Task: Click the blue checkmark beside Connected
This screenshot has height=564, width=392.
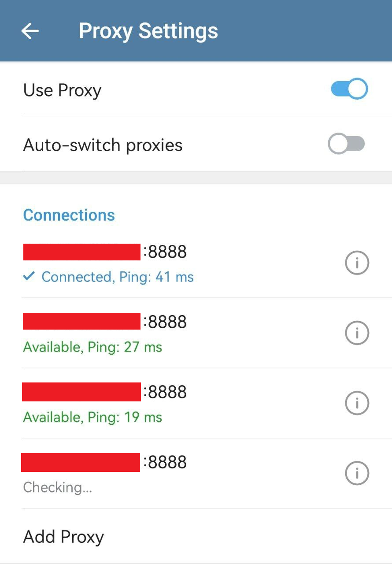Action: (29, 276)
